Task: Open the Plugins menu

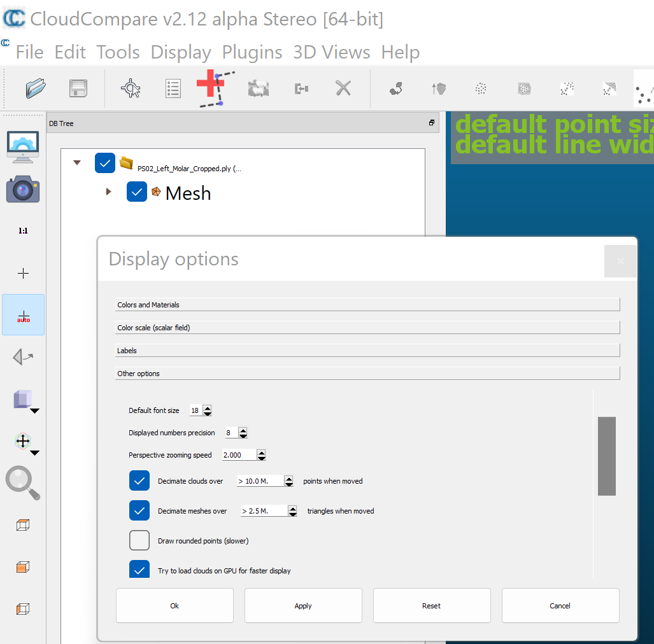Action: [x=252, y=52]
